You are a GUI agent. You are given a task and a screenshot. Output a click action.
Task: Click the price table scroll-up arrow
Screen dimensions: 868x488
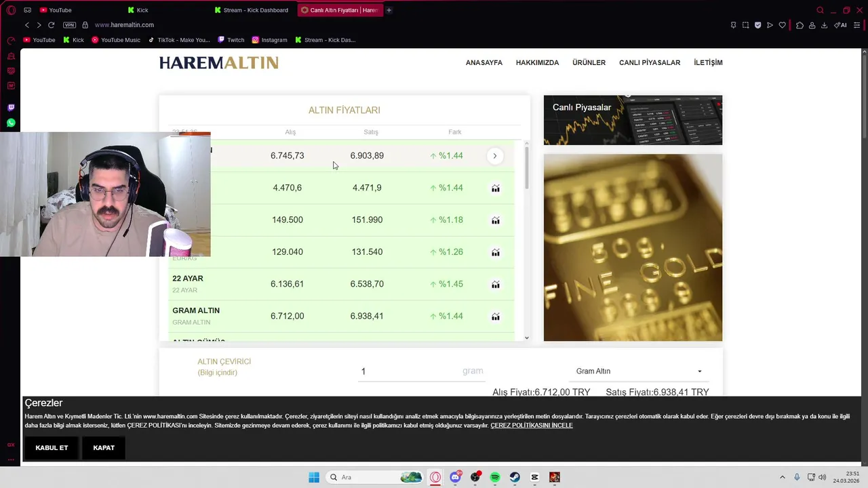tap(527, 143)
